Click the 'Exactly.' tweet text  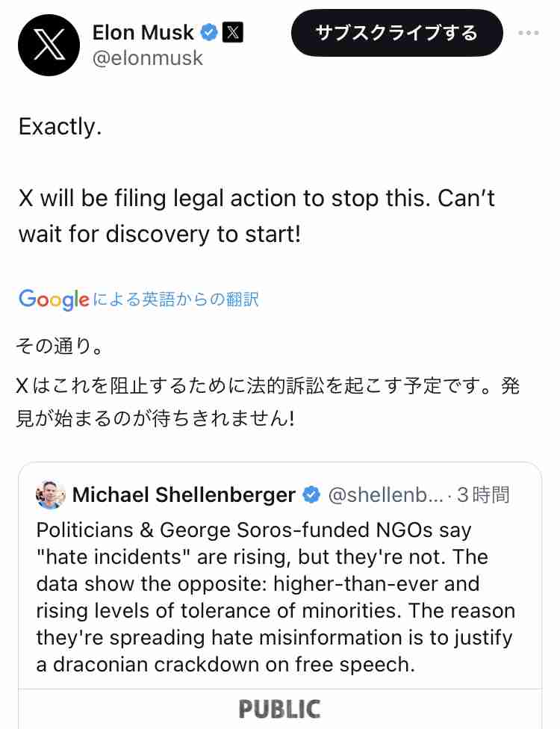tap(60, 127)
